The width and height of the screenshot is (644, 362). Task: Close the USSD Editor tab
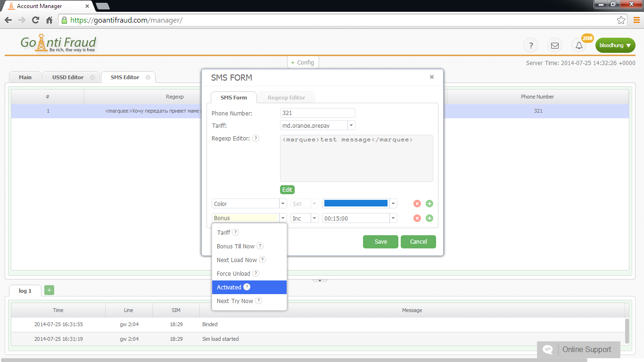click(x=92, y=77)
